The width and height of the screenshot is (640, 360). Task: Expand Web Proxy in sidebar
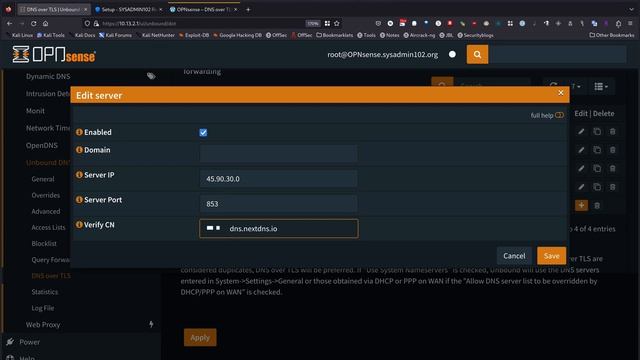pyautogui.click(x=43, y=325)
